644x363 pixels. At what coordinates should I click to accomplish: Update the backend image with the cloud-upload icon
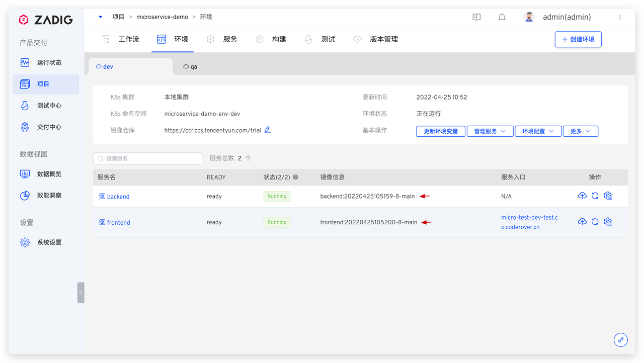582,196
